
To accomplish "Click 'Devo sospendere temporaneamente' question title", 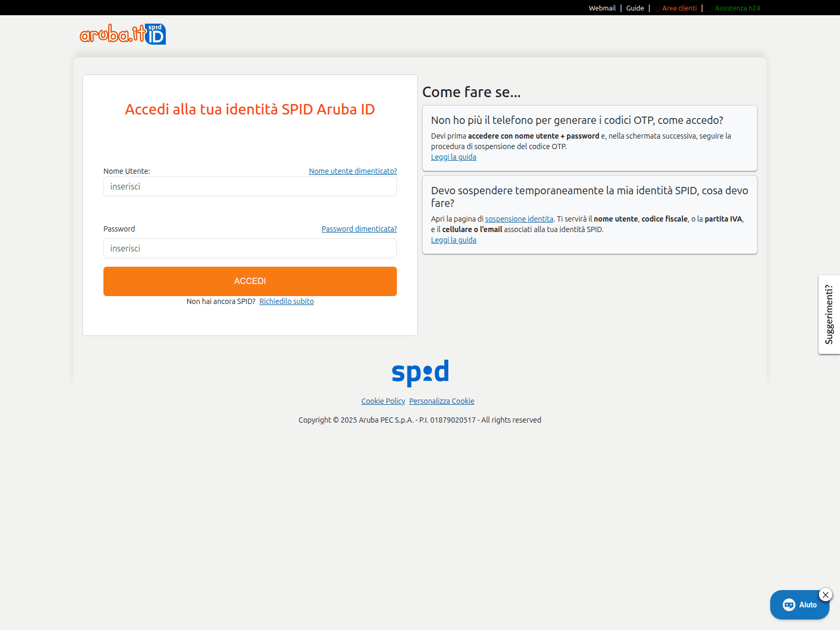I will pyautogui.click(x=590, y=197).
